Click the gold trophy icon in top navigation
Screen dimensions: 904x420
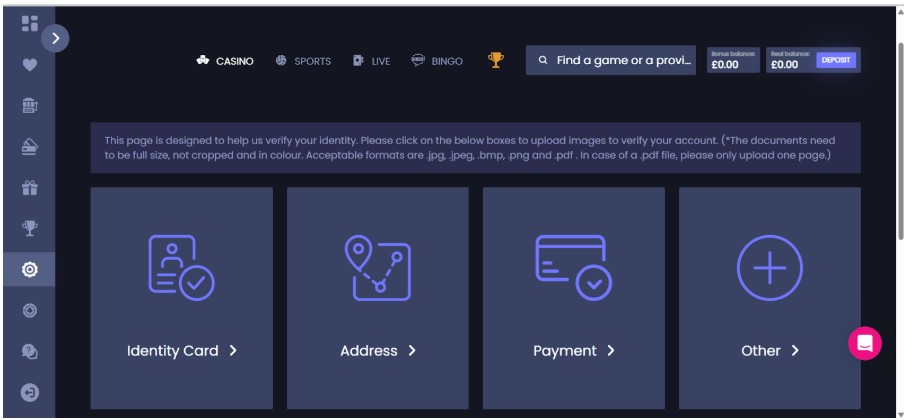coord(494,61)
